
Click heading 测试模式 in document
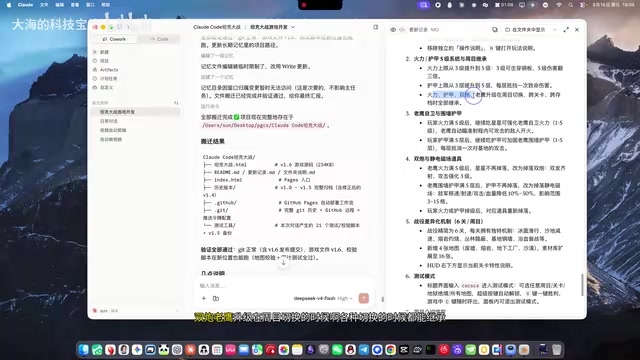[x=424, y=276]
